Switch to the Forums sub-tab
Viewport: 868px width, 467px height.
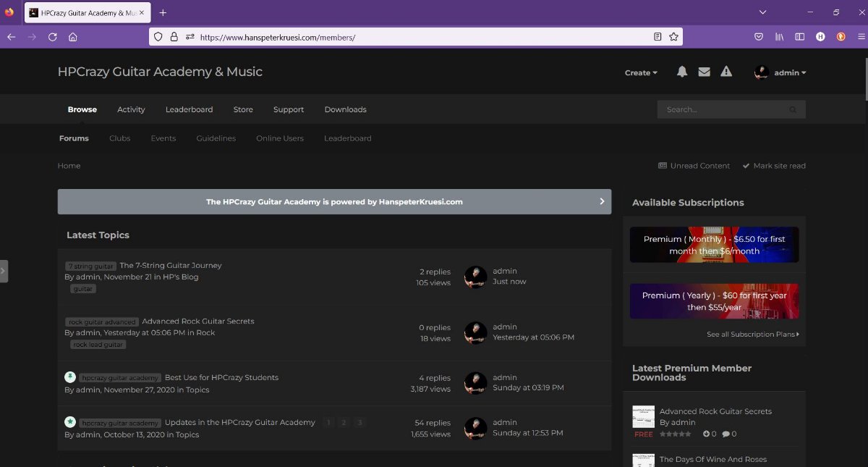pos(74,138)
